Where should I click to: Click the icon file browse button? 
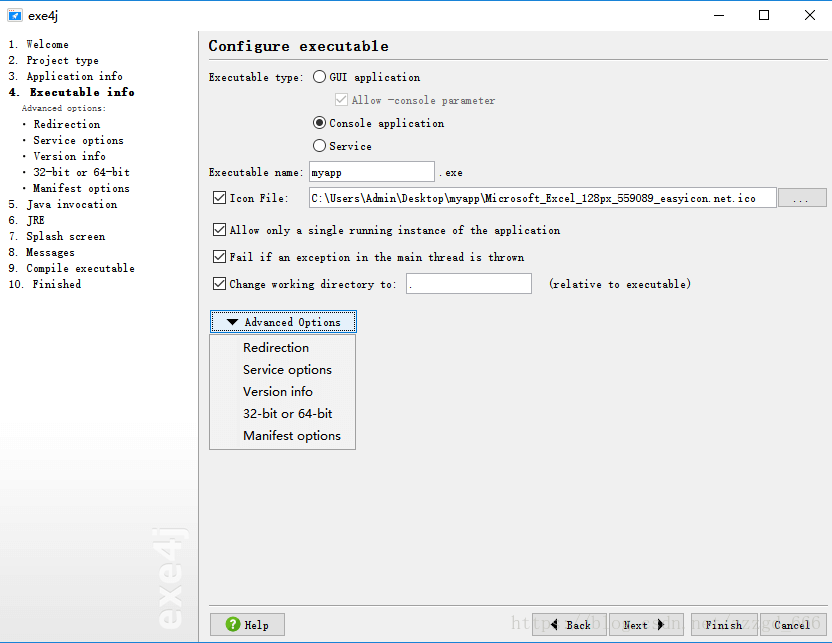[x=802, y=198]
